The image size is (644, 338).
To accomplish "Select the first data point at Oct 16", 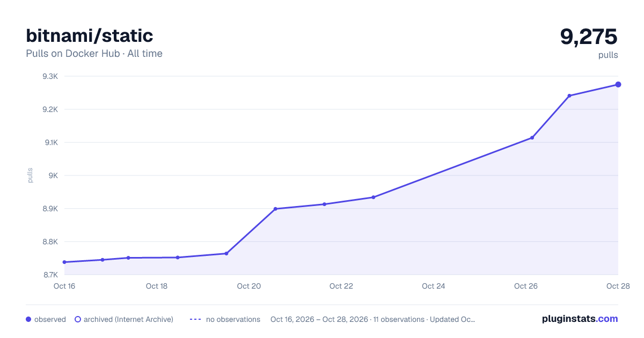I will (64, 262).
